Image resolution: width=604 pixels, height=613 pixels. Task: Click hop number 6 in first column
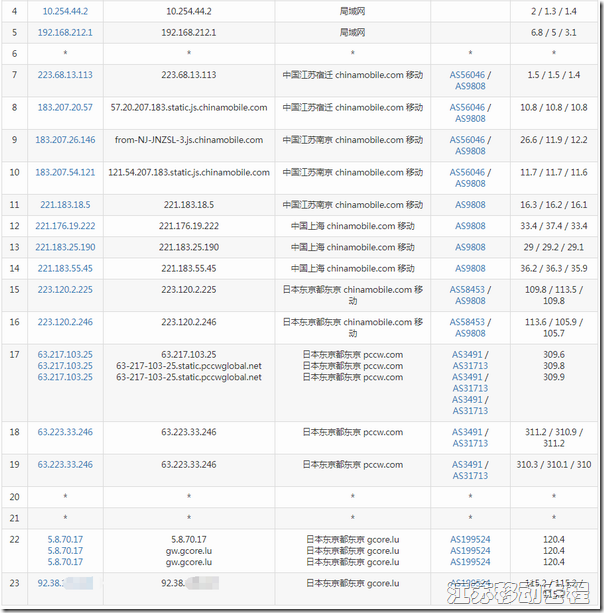[14, 54]
